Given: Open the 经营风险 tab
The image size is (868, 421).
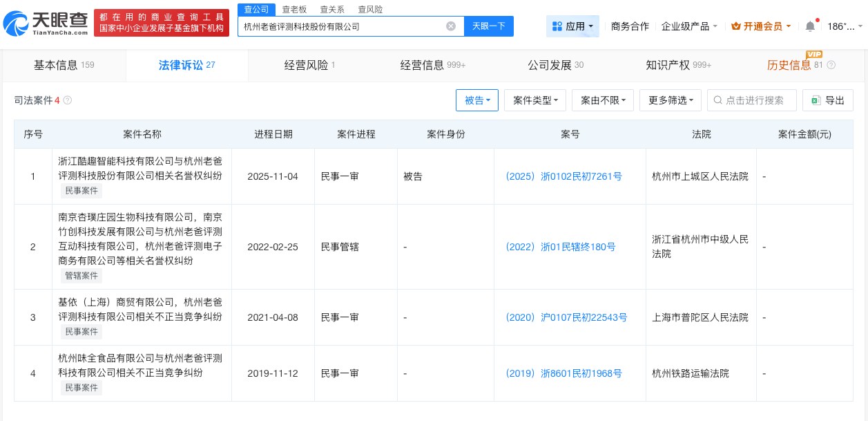Looking at the screenshot, I should pos(305,65).
